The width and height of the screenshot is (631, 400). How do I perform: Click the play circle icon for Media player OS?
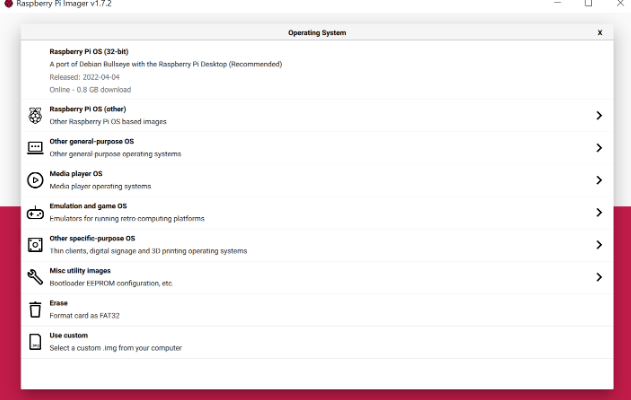pyautogui.click(x=35, y=180)
